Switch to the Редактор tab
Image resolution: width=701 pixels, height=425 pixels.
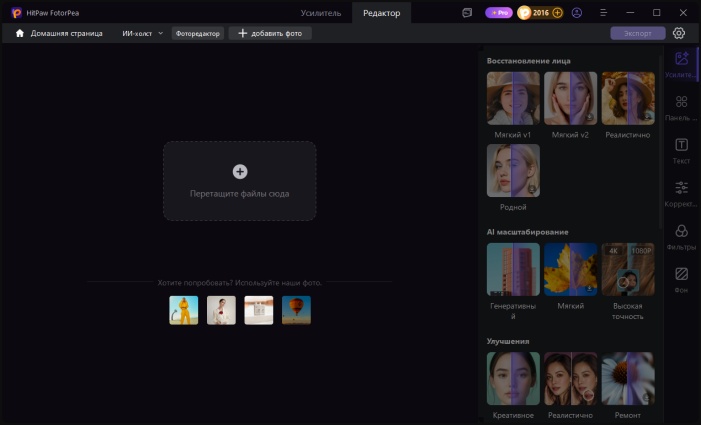click(381, 13)
